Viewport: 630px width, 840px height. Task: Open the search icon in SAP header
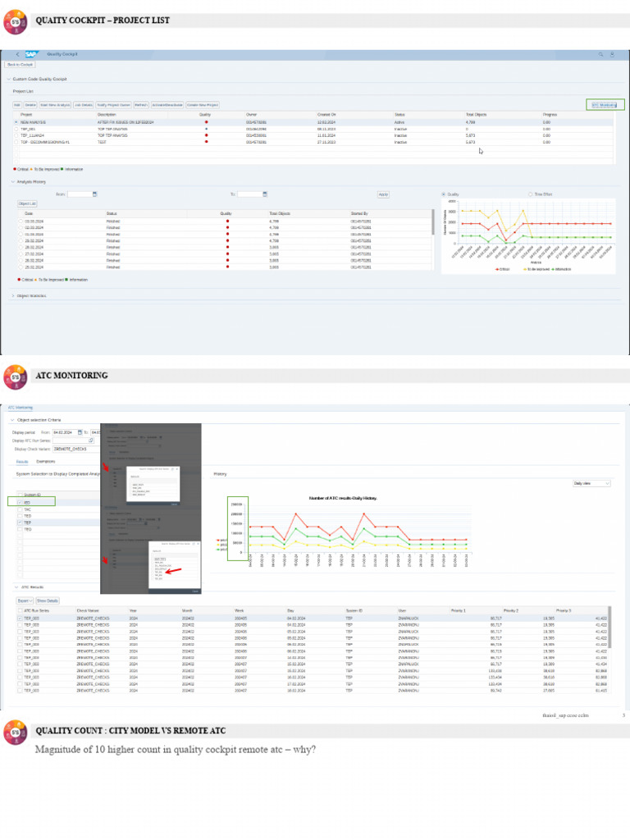tap(601, 54)
